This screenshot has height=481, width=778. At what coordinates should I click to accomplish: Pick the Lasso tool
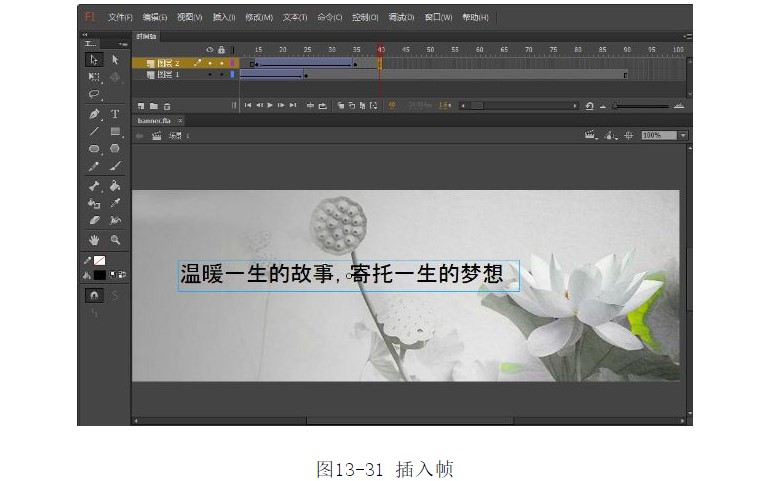pyautogui.click(x=94, y=95)
